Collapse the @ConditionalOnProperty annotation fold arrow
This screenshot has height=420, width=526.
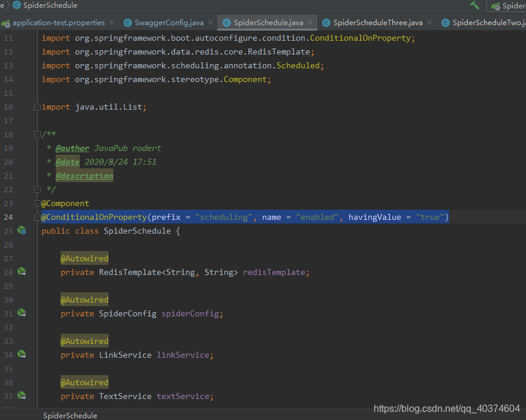(37, 217)
